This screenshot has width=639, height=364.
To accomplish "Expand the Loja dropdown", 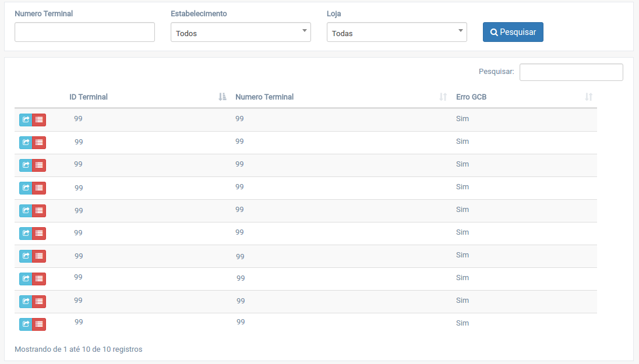I will click(x=396, y=33).
